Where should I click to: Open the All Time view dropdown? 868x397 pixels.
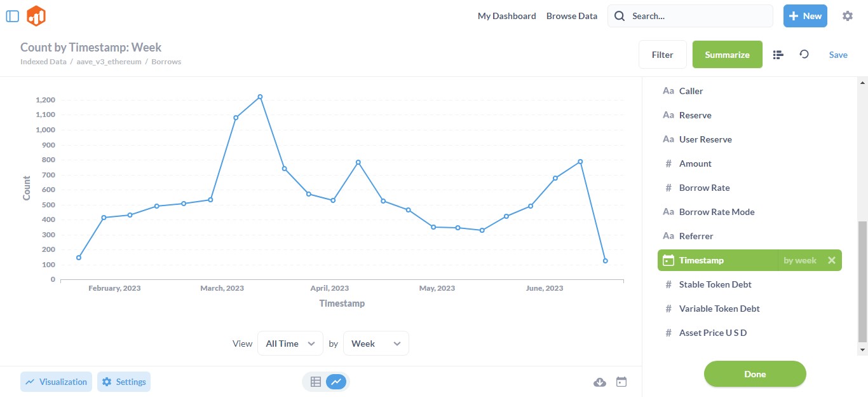[x=290, y=344]
